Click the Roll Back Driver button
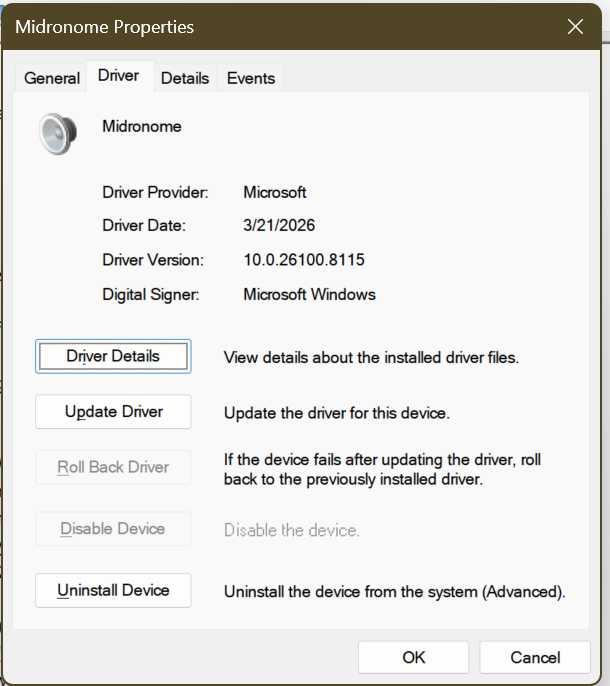The image size is (610, 686). [x=113, y=467]
